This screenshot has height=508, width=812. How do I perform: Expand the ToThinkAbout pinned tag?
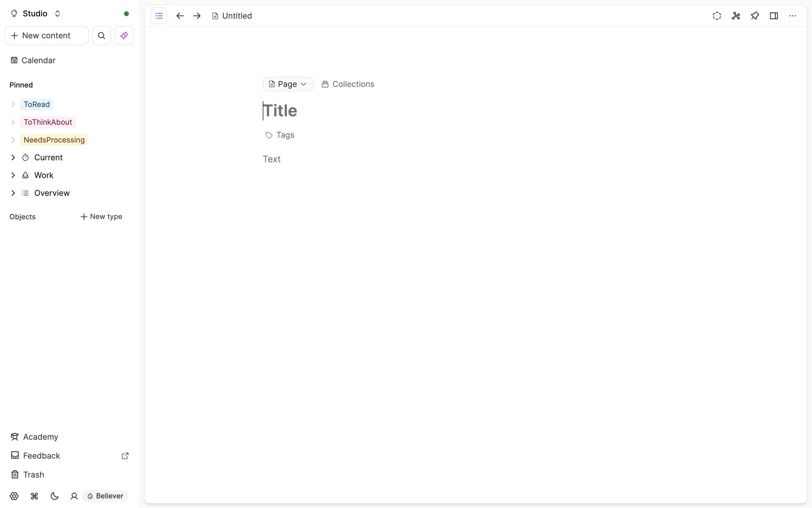13,122
